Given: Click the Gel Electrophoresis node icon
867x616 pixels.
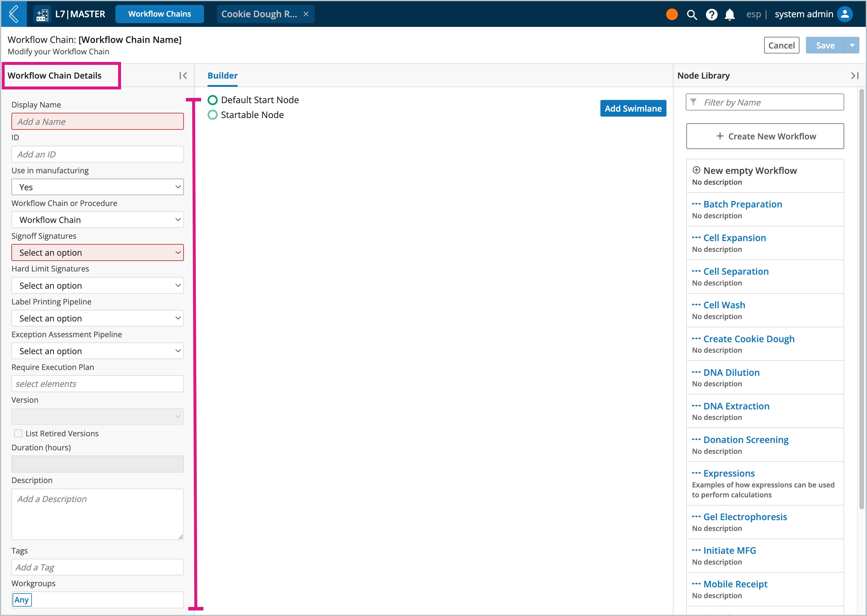Looking at the screenshot, I should tap(696, 517).
